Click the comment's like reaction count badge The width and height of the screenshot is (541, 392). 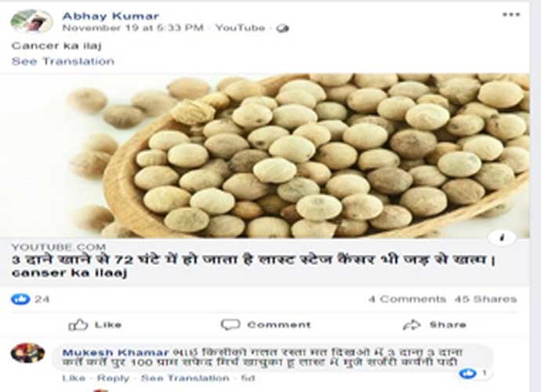point(474,373)
